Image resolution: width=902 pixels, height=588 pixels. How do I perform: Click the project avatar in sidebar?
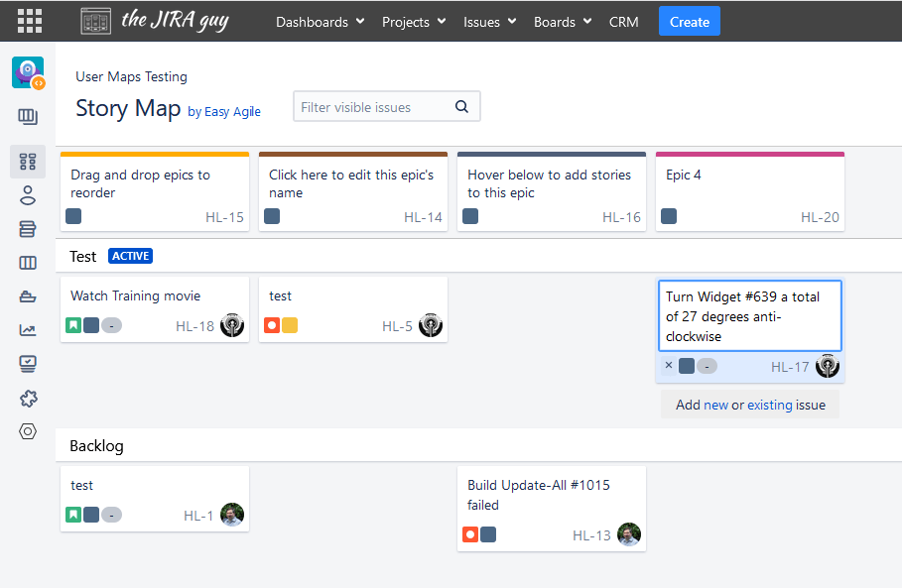click(x=28, y=72)
